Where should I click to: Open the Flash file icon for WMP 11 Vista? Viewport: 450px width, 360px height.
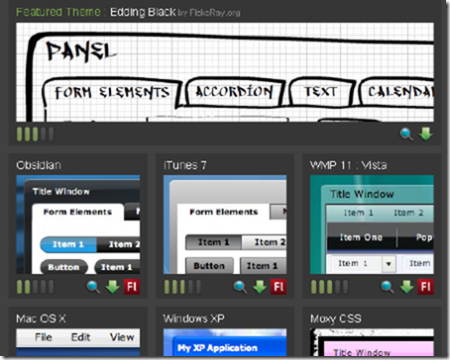426,287
